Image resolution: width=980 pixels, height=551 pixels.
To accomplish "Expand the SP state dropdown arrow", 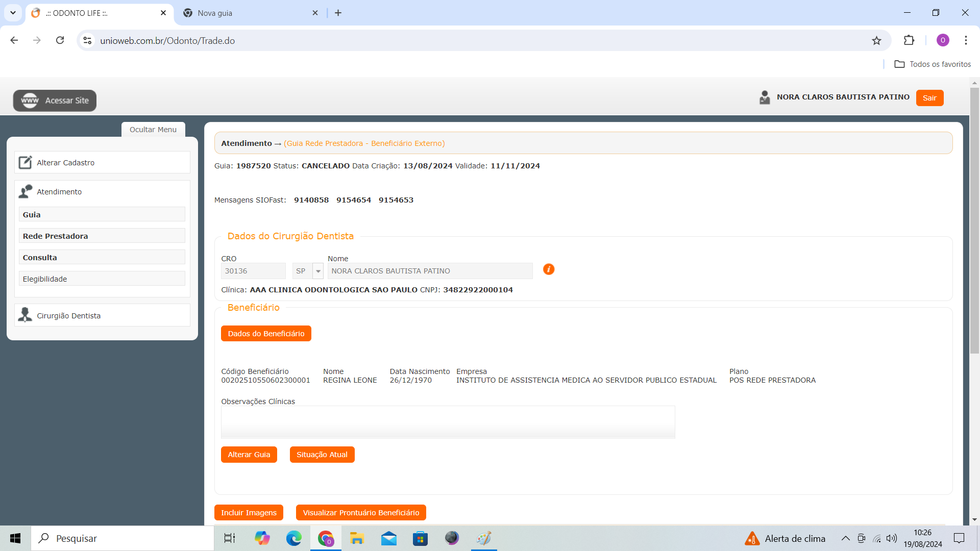I will point(318,271).
